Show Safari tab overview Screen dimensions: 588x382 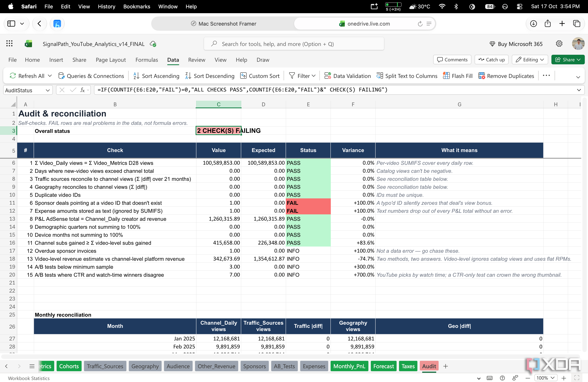577,24
